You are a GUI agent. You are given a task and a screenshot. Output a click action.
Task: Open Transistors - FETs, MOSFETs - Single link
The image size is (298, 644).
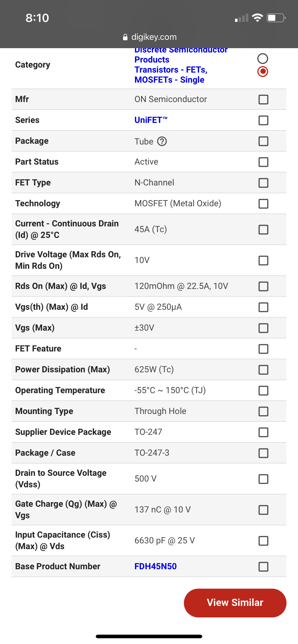[x=171, y=75]
